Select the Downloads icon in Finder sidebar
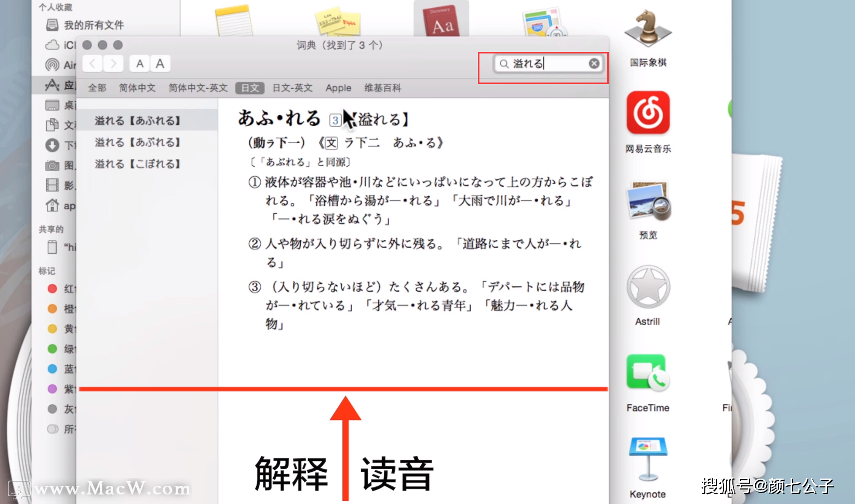The width and height of the screenshot is (855, 504). click(x=52, y=145)
